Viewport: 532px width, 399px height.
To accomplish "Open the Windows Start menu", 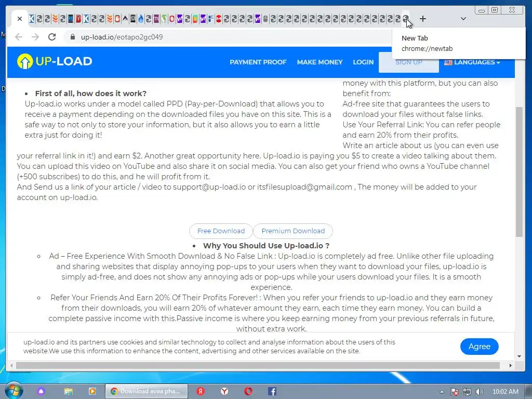I will [x=13, y=391].
